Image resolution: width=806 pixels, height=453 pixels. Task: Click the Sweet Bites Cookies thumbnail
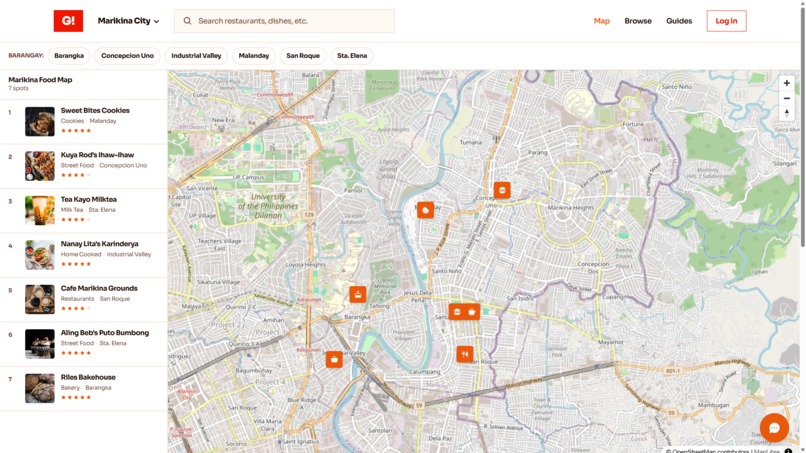click(x=40, y=121)
